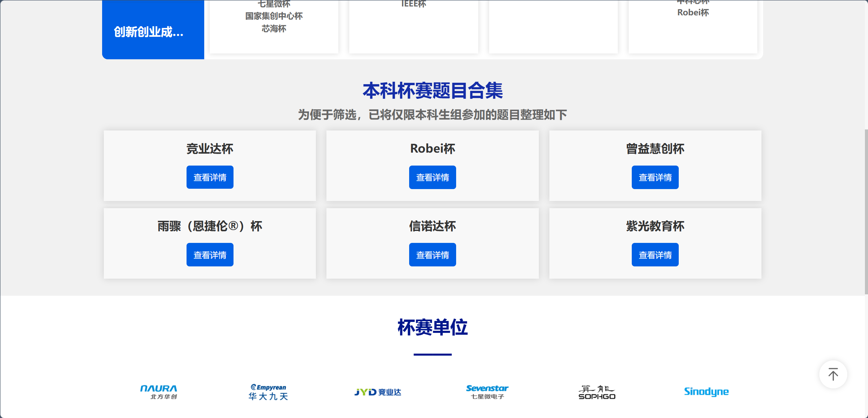View details for 竞业达杯
The height and width of the screenshot is (418, 868).
tap(210, 177)
